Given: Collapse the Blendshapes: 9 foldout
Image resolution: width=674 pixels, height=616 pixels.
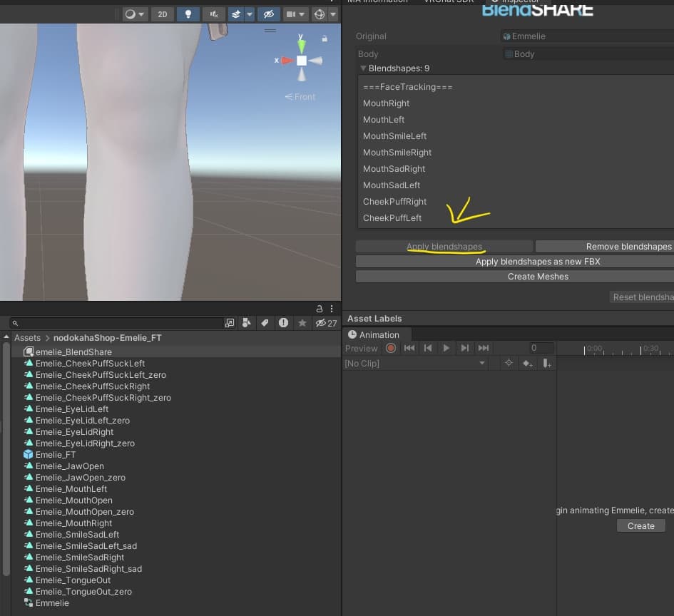Looking at the screenshot, I should 363,68.
